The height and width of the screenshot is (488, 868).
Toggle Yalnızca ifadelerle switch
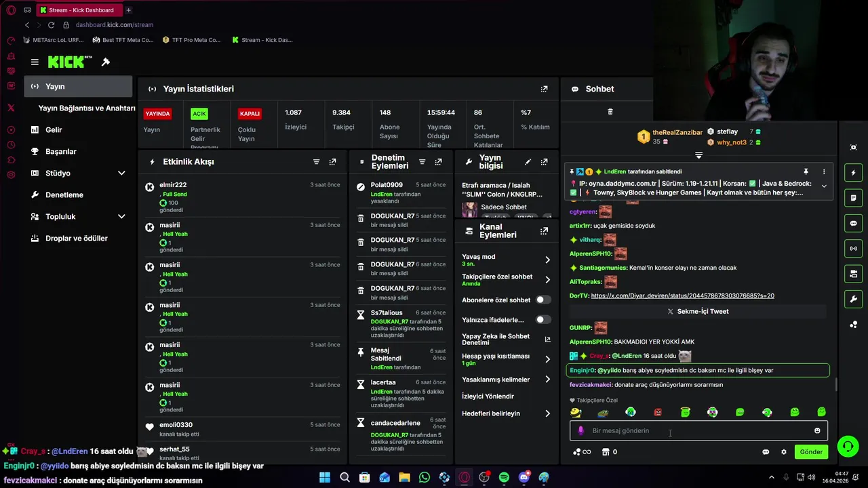click(543, 319)
